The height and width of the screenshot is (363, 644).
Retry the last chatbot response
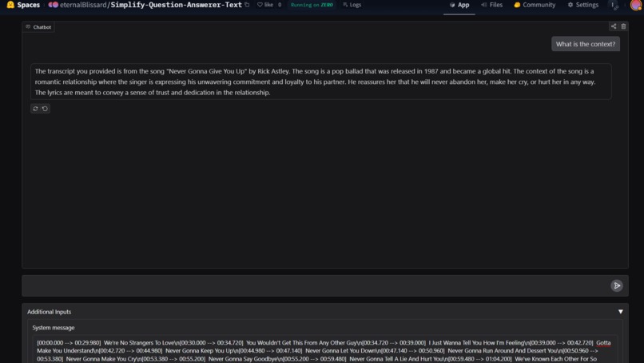tap(35, 109)
